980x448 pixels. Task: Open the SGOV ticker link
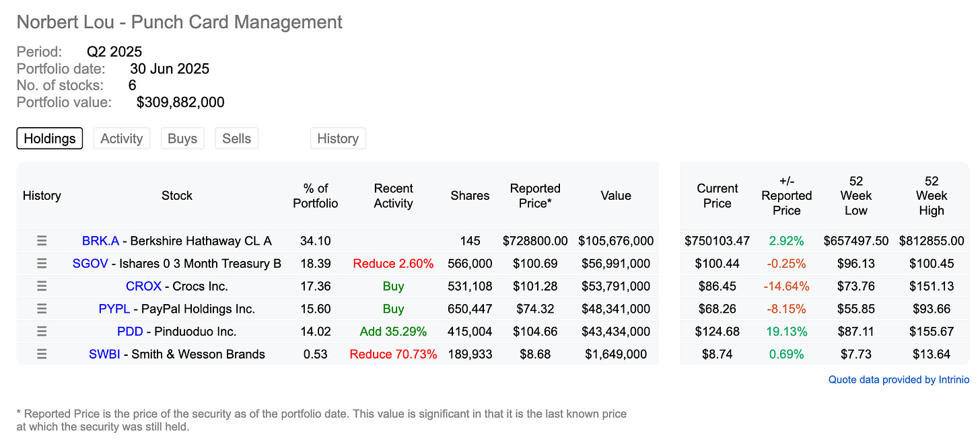click(x=90, y=264)
